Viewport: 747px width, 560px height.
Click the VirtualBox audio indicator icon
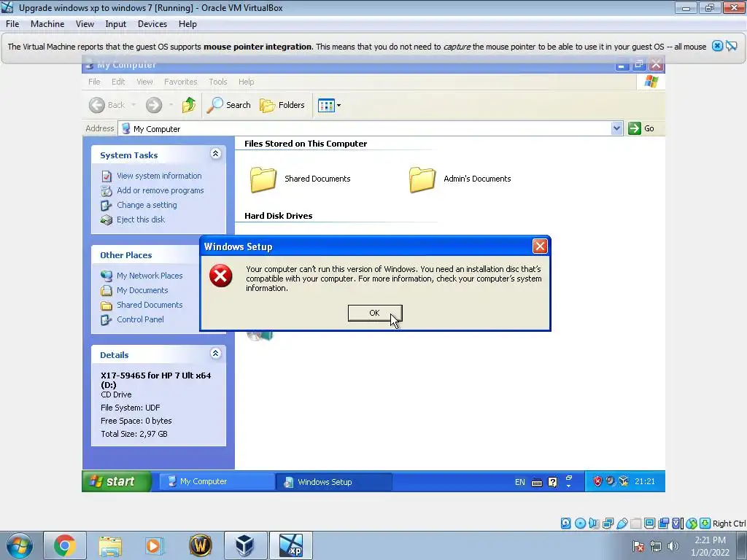pyautogui.click(x=594, y=524)
